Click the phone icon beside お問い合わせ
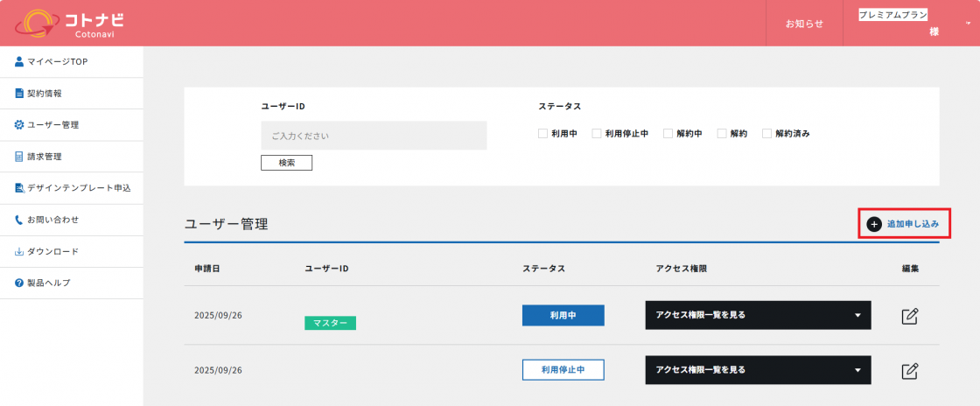 (19, 220)
